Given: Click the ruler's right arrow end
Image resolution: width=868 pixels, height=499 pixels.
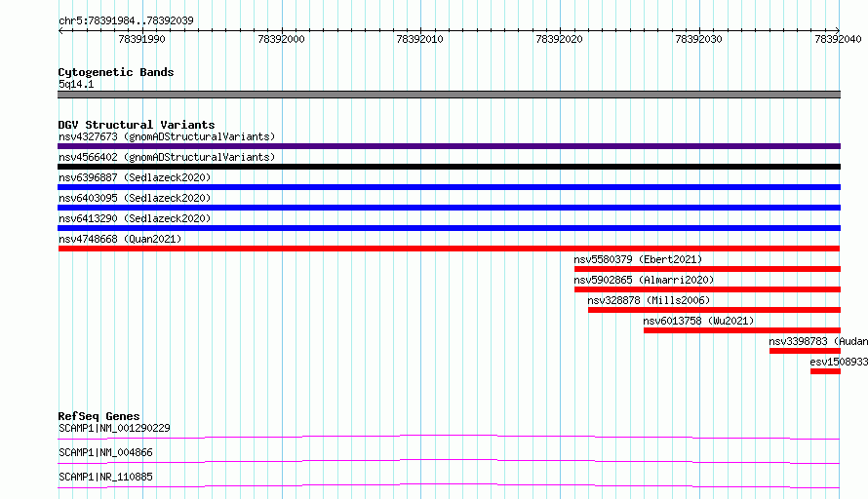Looking at the screenshot, I should point(838,30).
